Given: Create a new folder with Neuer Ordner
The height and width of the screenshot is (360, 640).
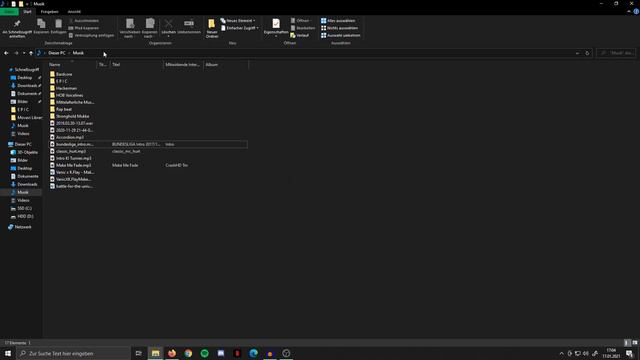Looking at the screenshot, I should tap(212, 28).
